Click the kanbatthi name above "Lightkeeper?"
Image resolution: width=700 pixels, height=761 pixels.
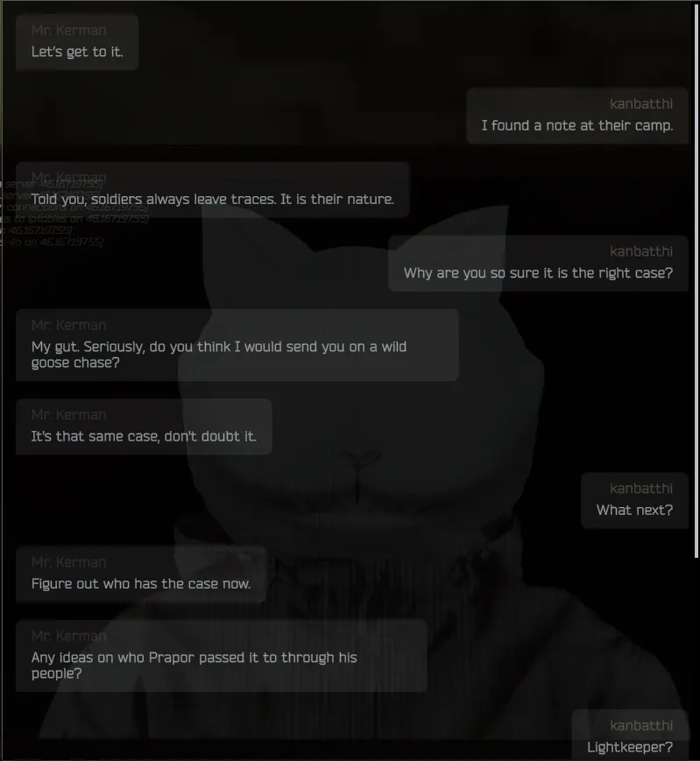(641, 725)
